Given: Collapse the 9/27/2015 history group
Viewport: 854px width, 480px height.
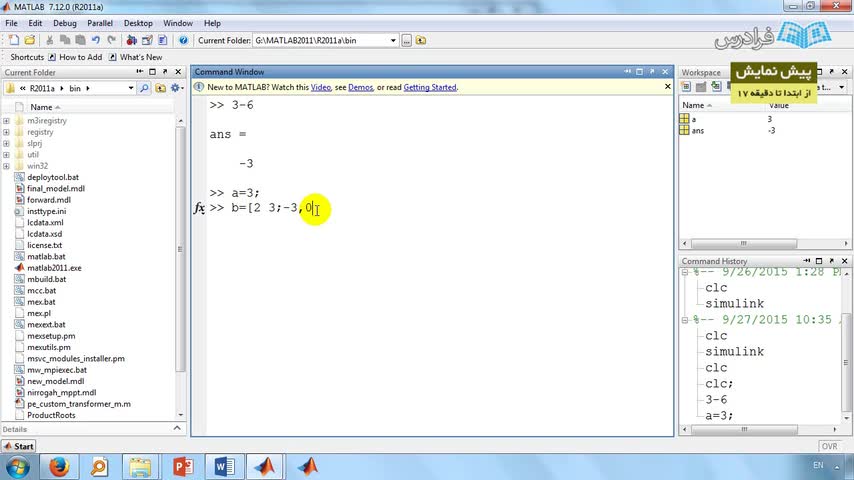Looking at the screenshot, I should [685, 320].
